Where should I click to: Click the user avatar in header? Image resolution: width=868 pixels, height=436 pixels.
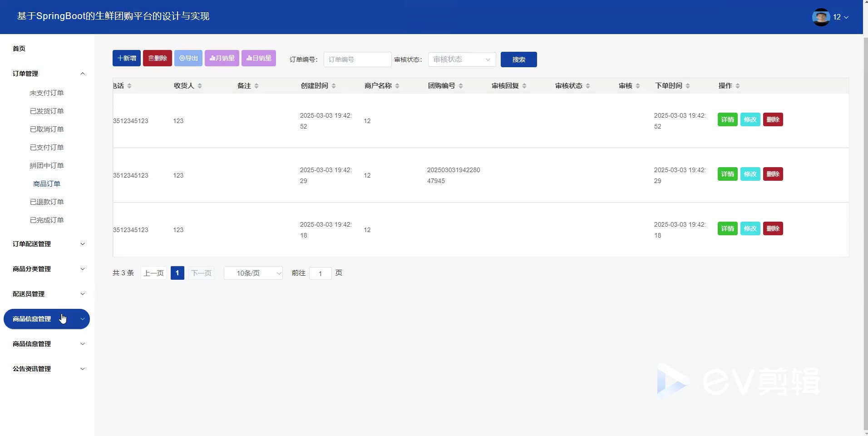pyautogui.click(x=820, y=17)
